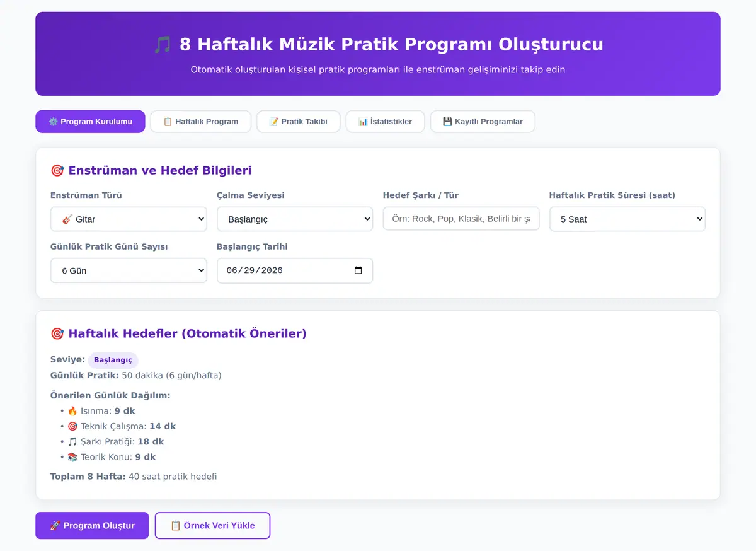Viewport: 756px width, 551px height.
Task: Click the Enstrüman Türü label
Action: tap(86, 195)
